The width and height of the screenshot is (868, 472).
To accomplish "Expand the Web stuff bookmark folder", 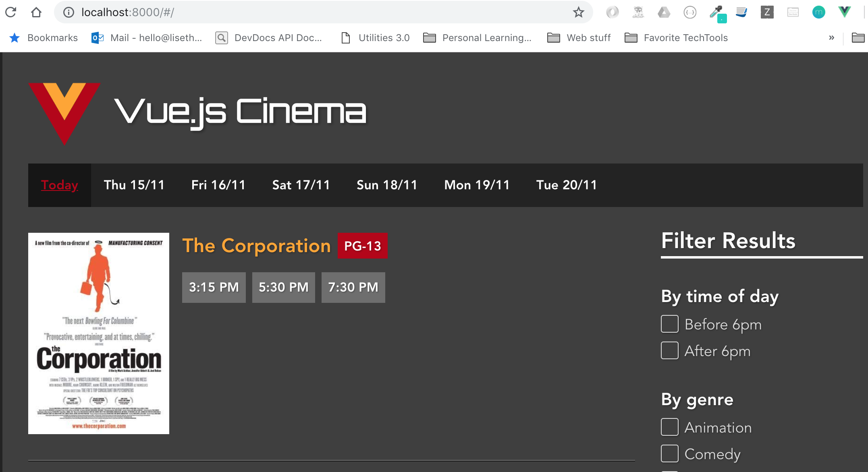I will pos(579,38).
